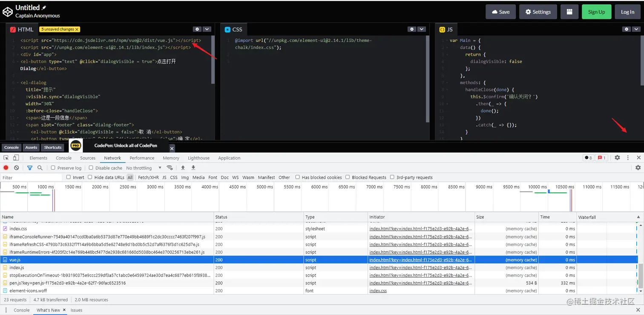Click the CodePen logo icon
This screenshot has height=315, width=644.
click(x=8, y=11)
